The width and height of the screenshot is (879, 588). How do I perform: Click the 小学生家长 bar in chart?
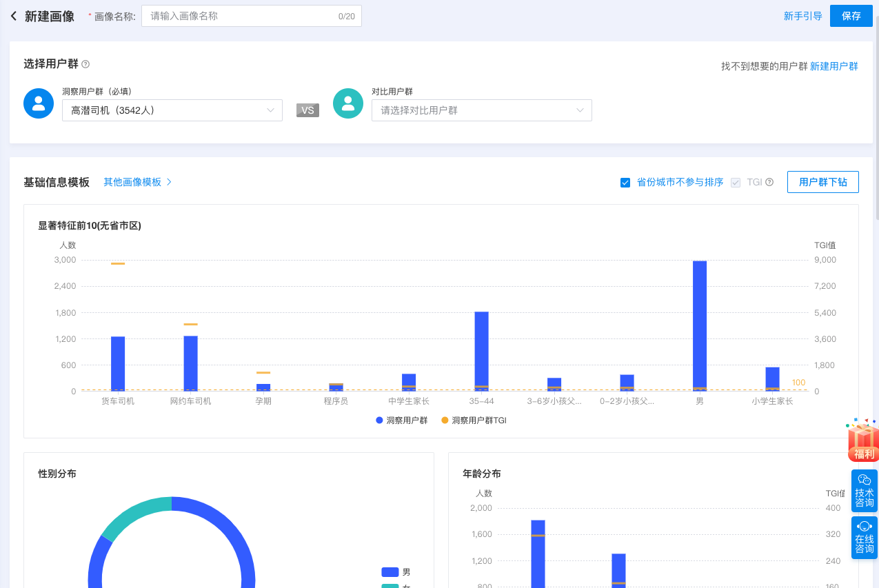[x=772, y=379]
